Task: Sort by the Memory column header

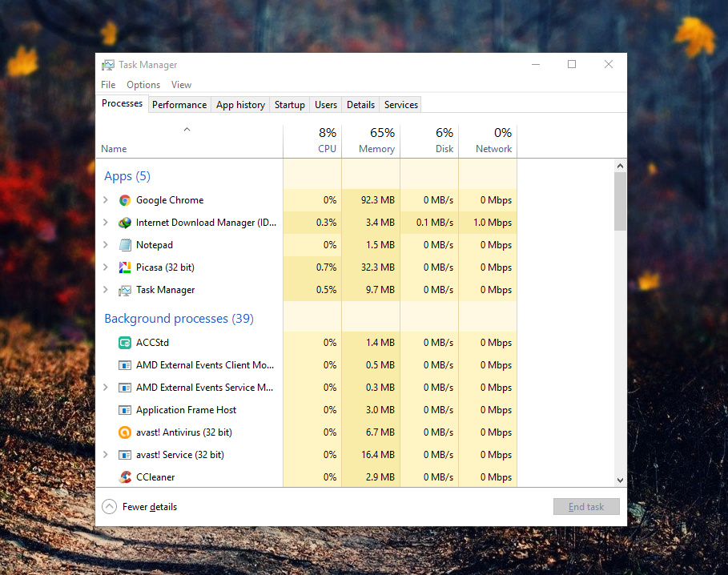Action: 371,142
